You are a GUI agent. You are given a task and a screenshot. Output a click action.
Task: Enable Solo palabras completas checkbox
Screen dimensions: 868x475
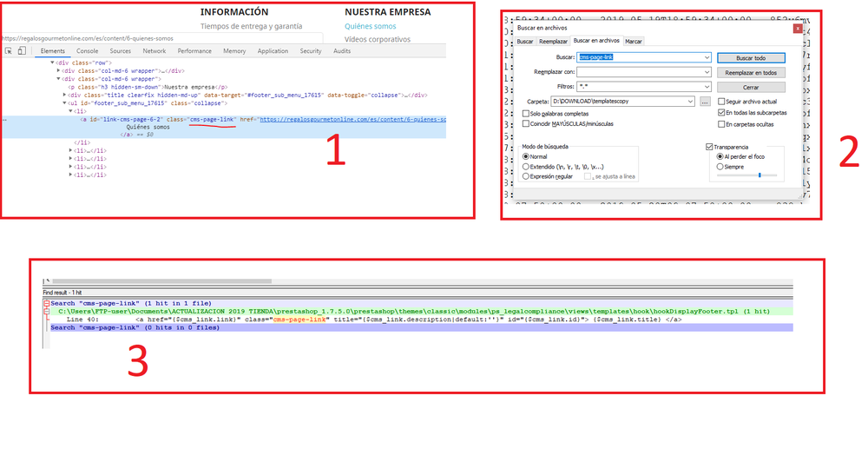click(526, 114)
